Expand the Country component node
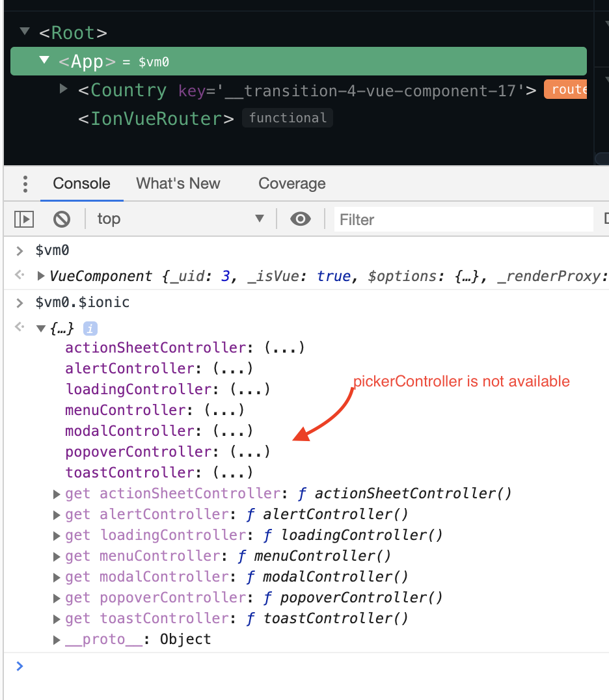The image size is (609, 700). [62, 90]
